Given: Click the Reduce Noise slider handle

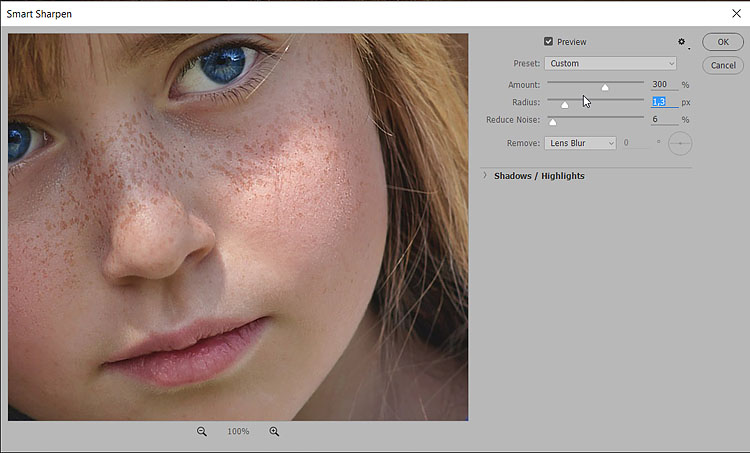Looking at the screenshot, I should click(x=552, y=121).
